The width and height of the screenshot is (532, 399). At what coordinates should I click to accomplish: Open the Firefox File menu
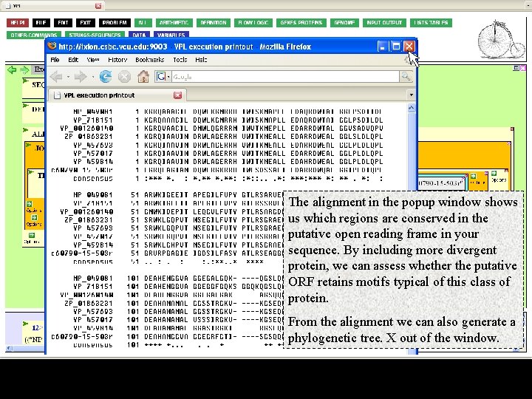pos(55,60)
